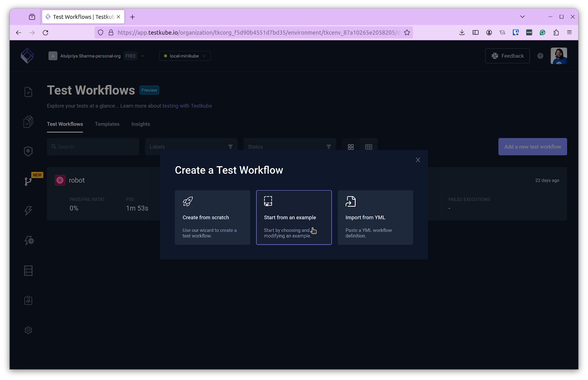This screenshot has height=380, width=588.
Task: Open a new browser tab
Action: (x=132, y=17)
